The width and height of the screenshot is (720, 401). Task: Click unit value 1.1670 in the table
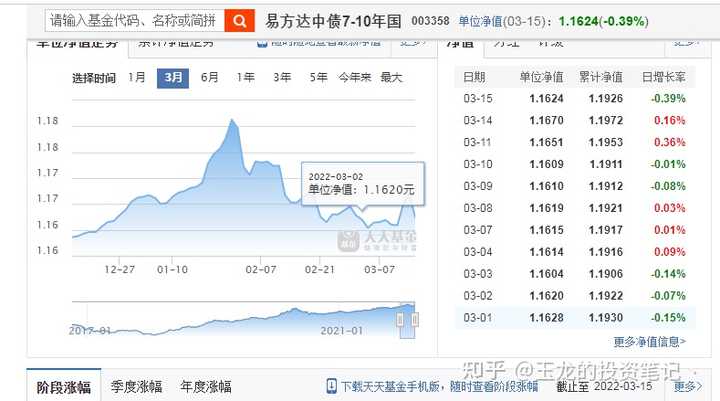546,120
